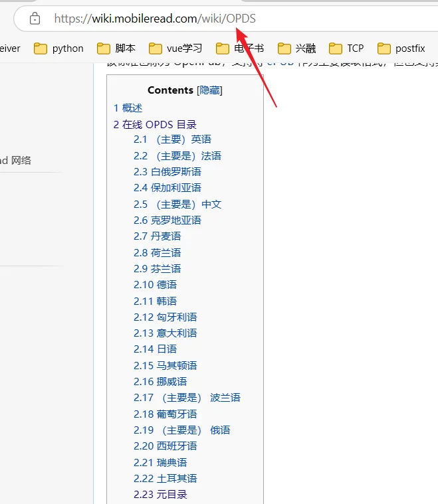Screen dimensions: 438x504
Task: Open section 2.11 韩语
Action: 155,301
